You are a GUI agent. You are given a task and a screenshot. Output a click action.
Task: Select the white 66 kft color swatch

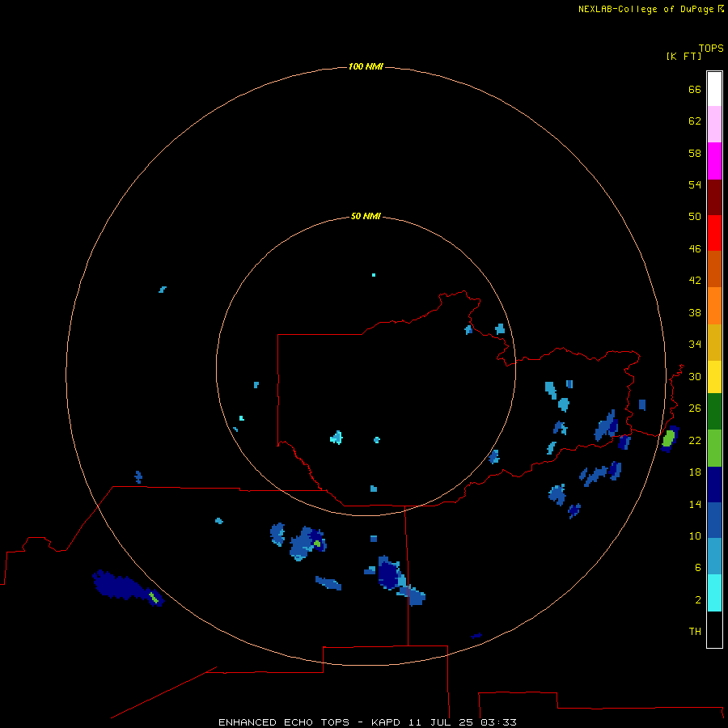click(714, 89)
